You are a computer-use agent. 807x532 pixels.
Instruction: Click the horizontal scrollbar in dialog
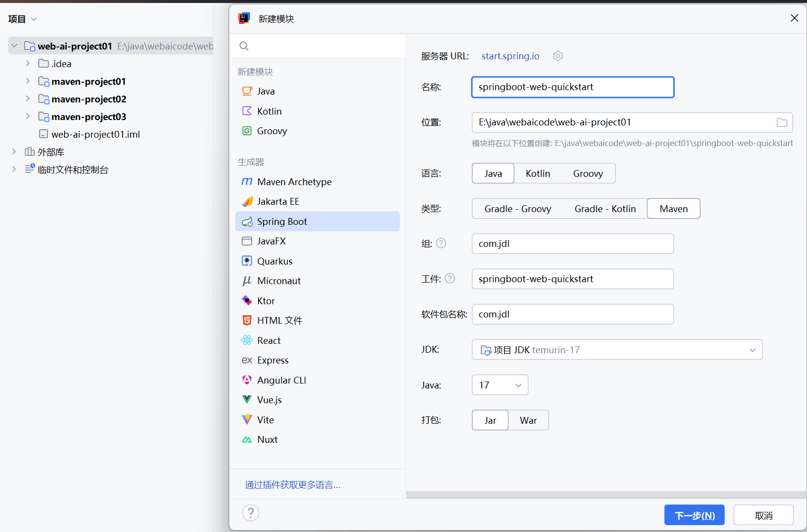coord(606,495)
